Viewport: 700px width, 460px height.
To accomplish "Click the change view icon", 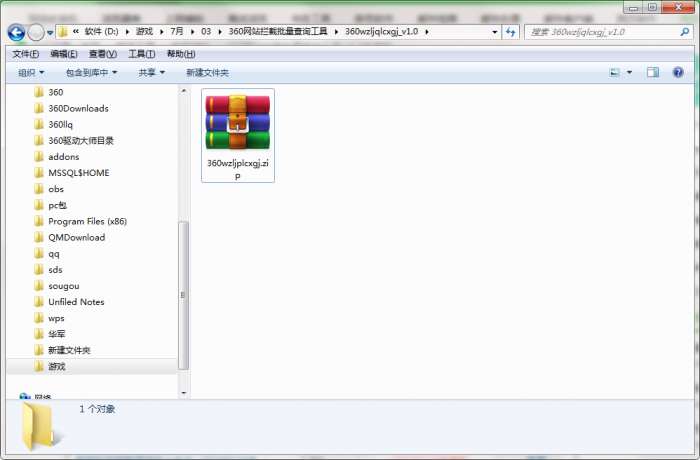I will [x=615, y=72].
